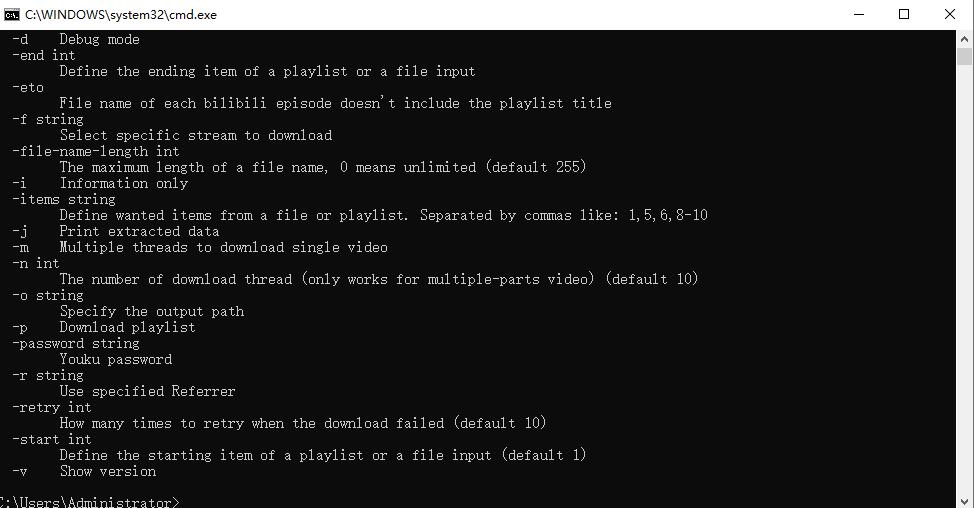Click the "-i Information only" option line
The height and width of the screenshot is (508, 974).
click(100, 184)
